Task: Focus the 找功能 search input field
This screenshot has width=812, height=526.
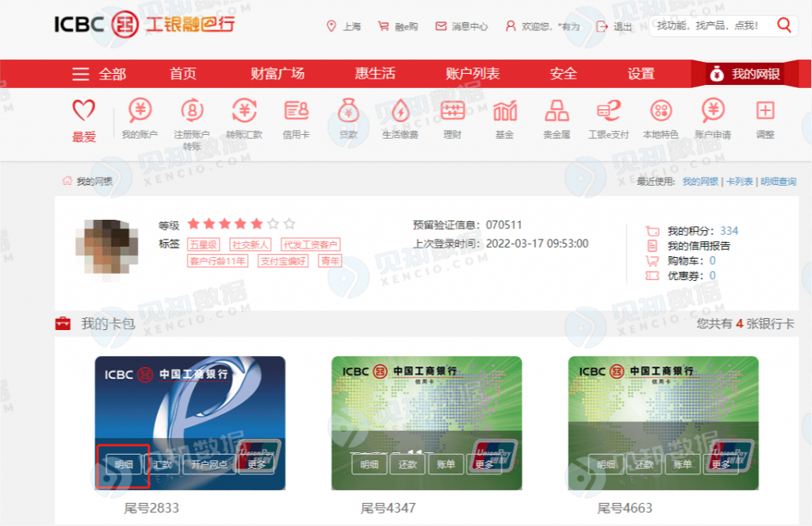Action: [x=712, y=25]
